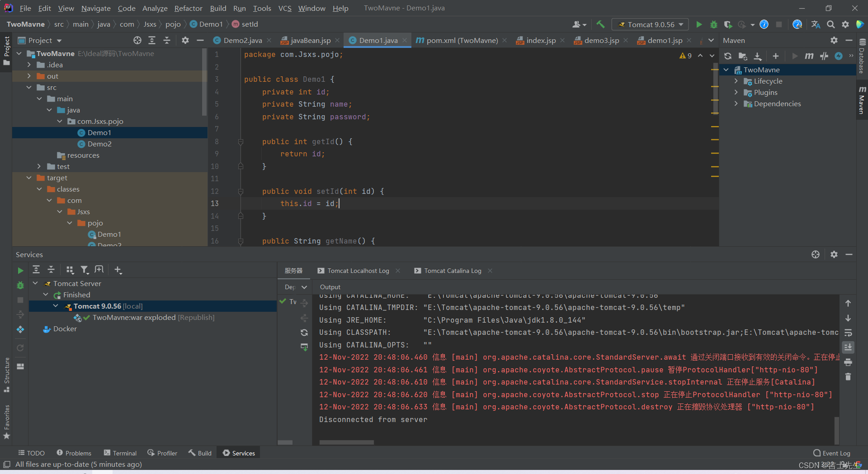Toggle scroll to end of output
868x474 pixels.
tap(848, 347)
